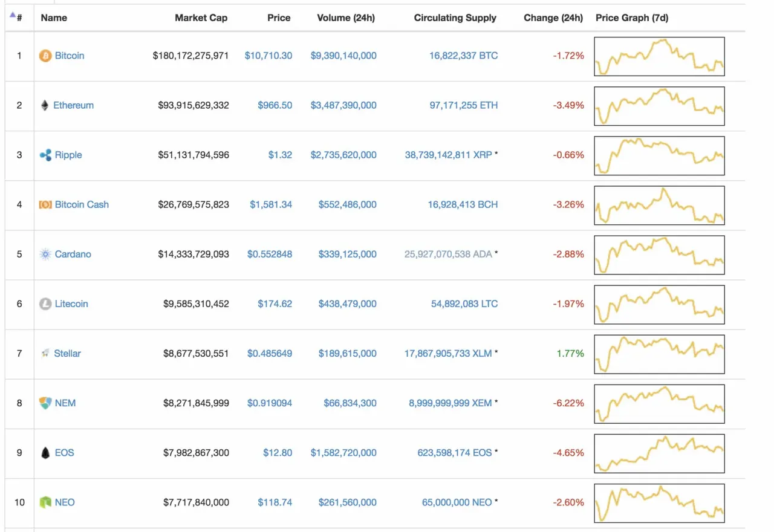The height and width of the screenshot is (532, 774).
Task: Open NEM 7-day price graph
Action: click(659, 404)
